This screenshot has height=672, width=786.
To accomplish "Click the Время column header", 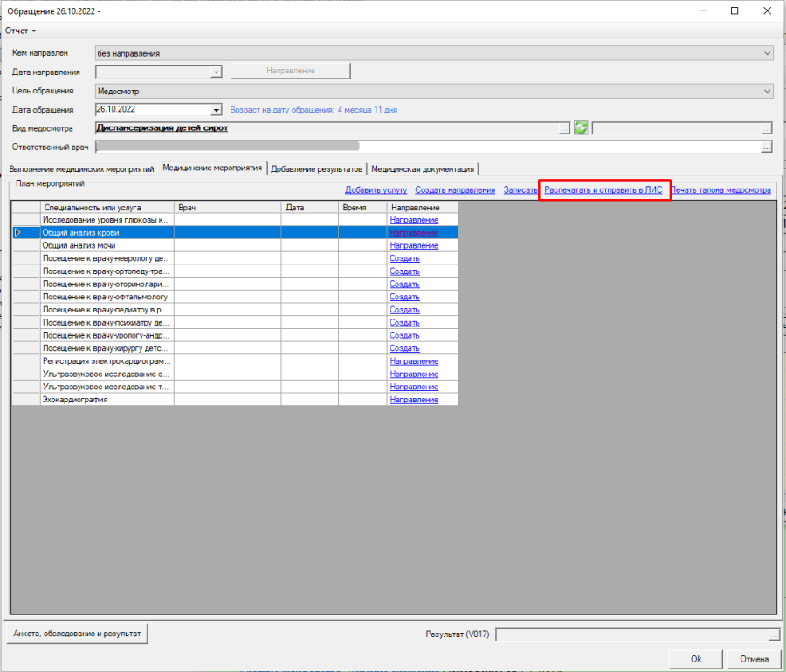I will tap(363, 208).
